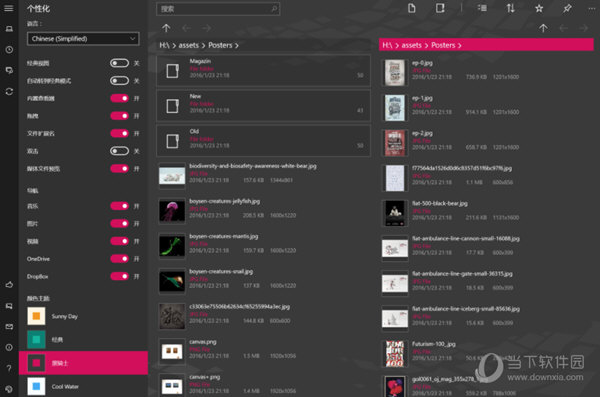Image resolution: width=600 pixels, height=397 pixels.
Task: Click into the search input field
Action: 218,8
